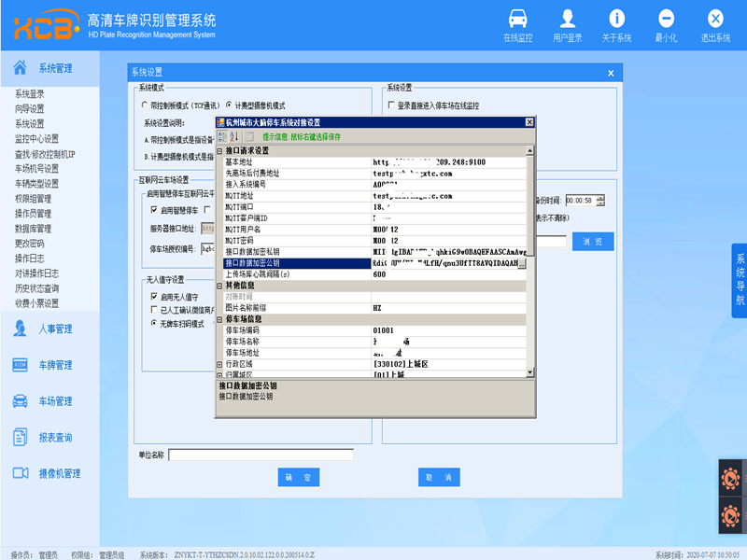
Task: Toggle 启用无人值守 checkbox
Action: pos(155,297)
